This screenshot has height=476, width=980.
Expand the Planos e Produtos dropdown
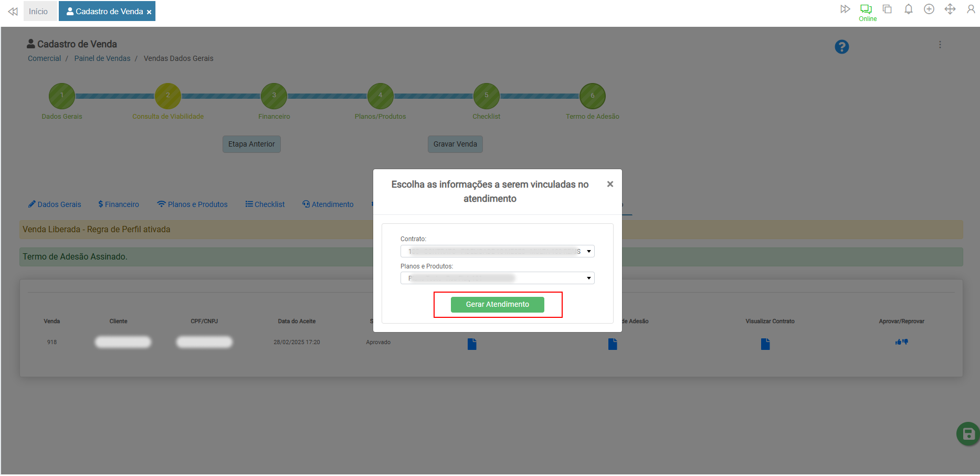[x=497, y=278]
